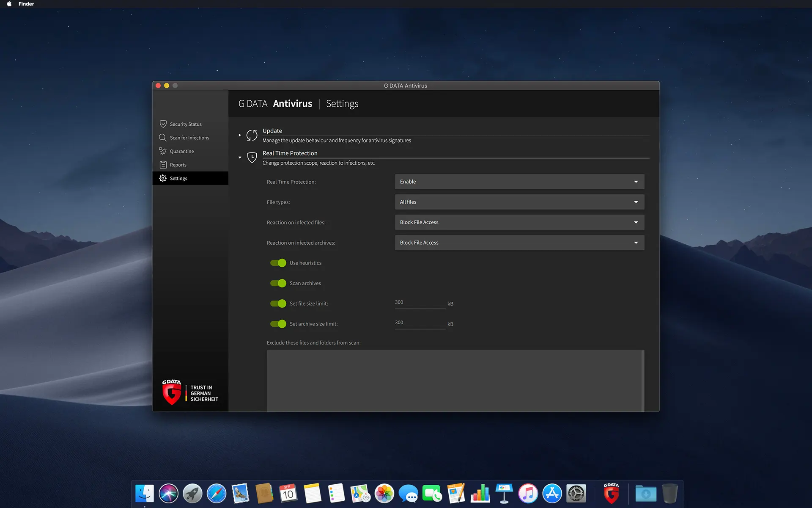Click the Settings gear icon in sidebar
This screenshot has height=508, width=812.
coord(163,178)
